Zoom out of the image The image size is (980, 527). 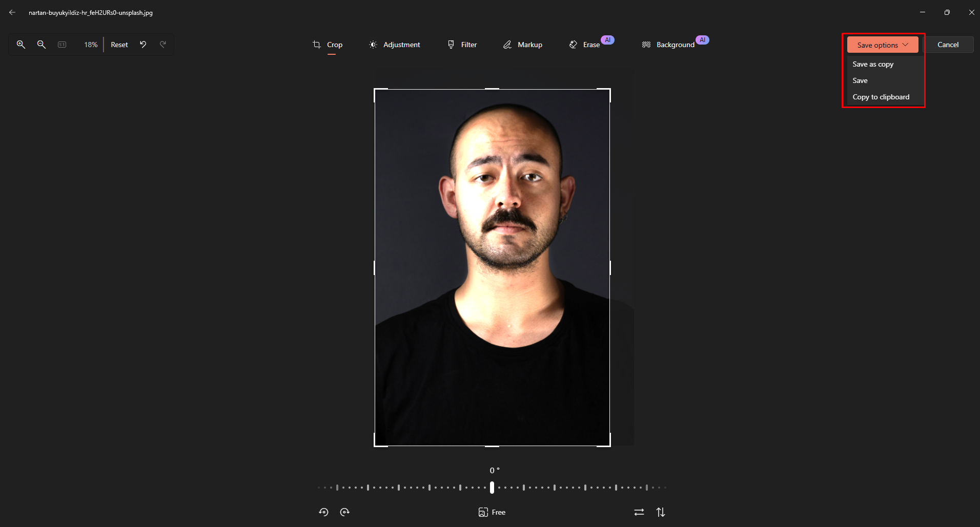(x=42, y=45)
